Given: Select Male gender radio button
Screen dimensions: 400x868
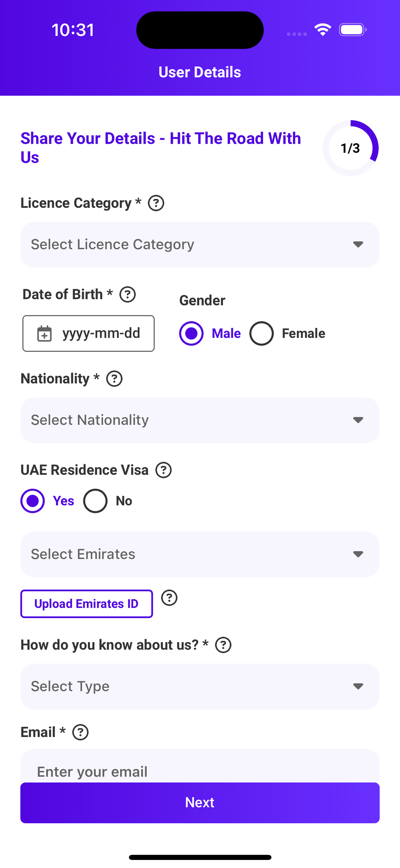Looking at the screenshot, I should tap(191, 334).
